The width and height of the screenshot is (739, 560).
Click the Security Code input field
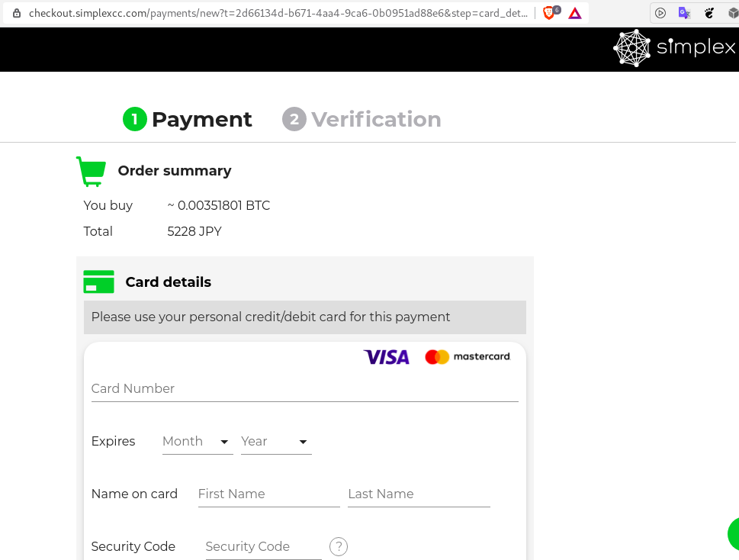pos(263,547)
